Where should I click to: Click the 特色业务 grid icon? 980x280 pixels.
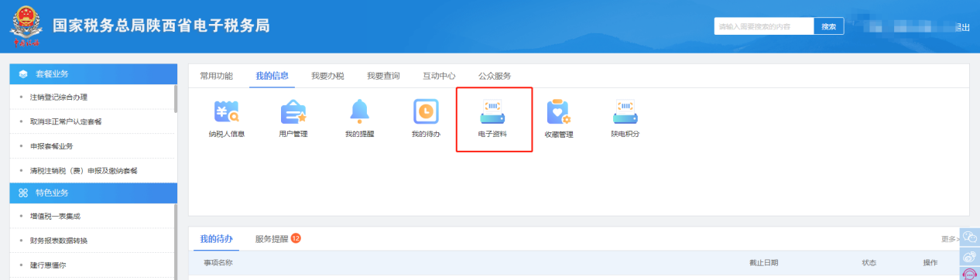point(23,193)
